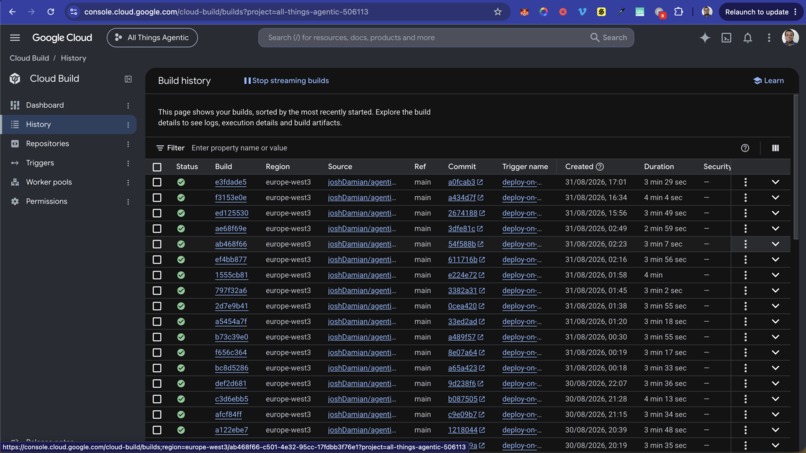
Task: Bookmark this page with star icon
Action: (498, 12)
